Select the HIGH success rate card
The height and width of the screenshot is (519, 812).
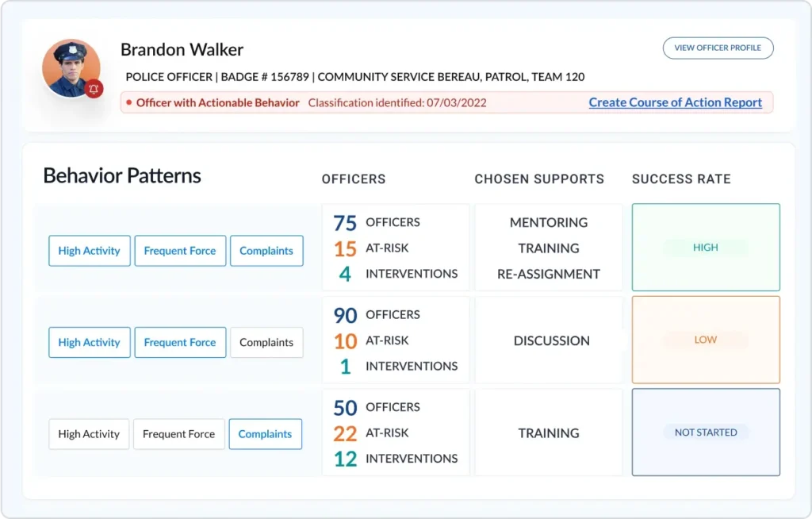tap(706, 248)
